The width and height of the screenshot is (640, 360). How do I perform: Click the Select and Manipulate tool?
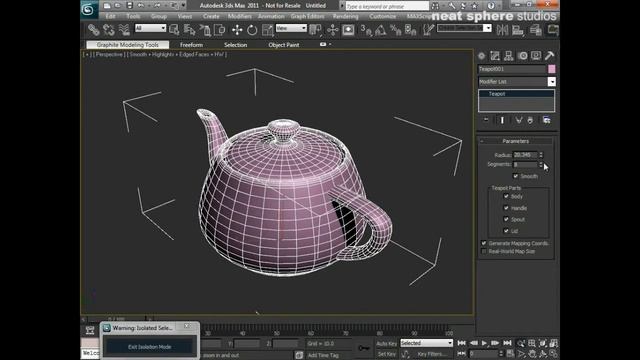click(x=333, y=30)
